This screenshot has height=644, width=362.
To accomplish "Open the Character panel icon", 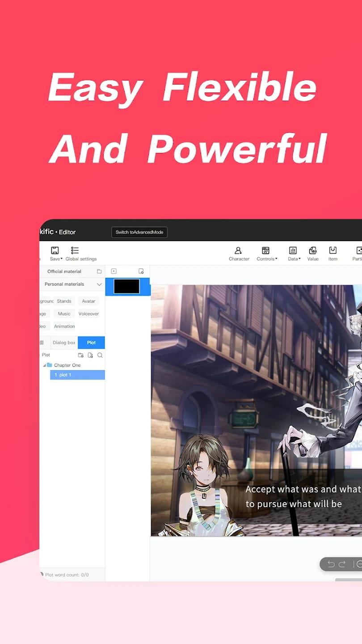I will click(x=239, y=253).
